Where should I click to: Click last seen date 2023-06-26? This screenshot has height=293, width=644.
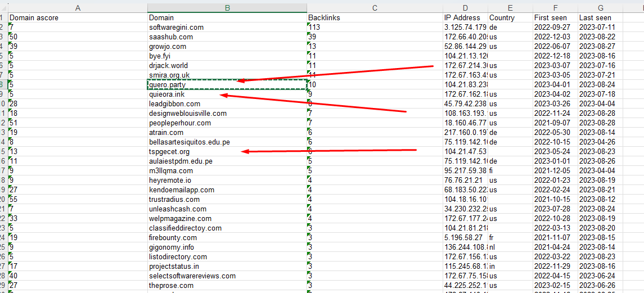[600, 285]
